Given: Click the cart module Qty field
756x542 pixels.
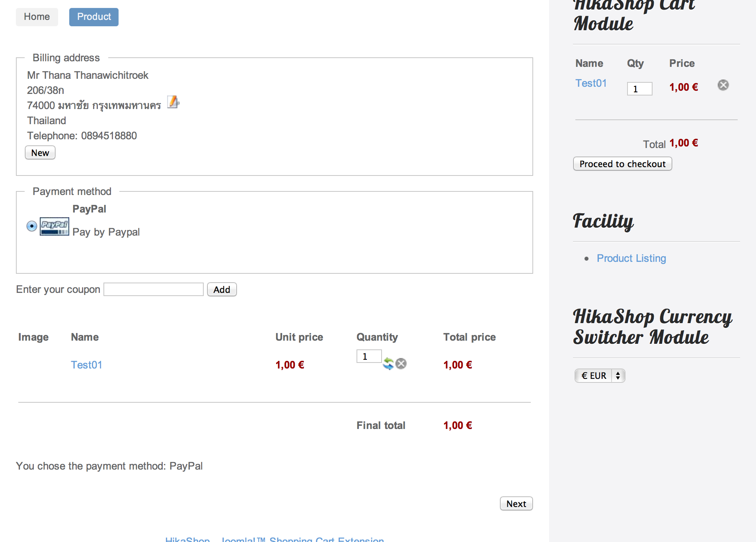Looking at the screenshot, I should [640, 89].
